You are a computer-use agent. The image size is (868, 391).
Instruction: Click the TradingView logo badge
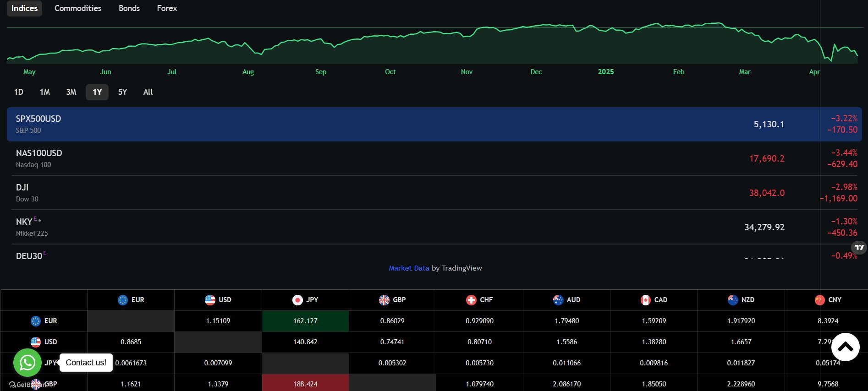(859, 247)
